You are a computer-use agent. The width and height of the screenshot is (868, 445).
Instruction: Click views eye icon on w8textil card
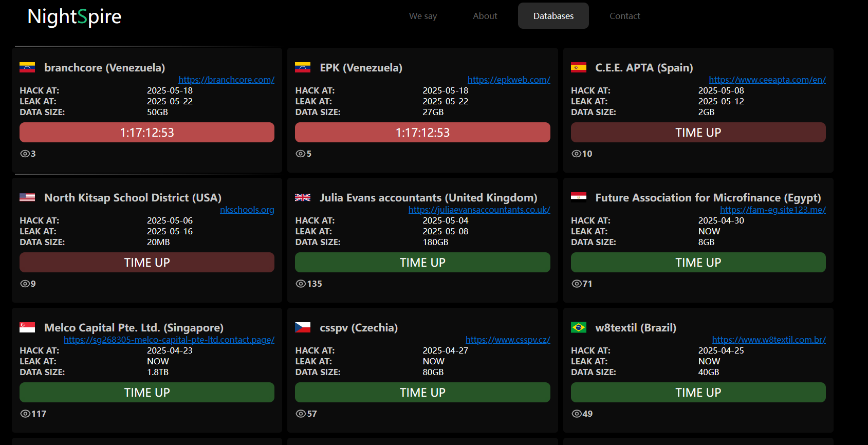pyautogui.click(x=577, y=414)
